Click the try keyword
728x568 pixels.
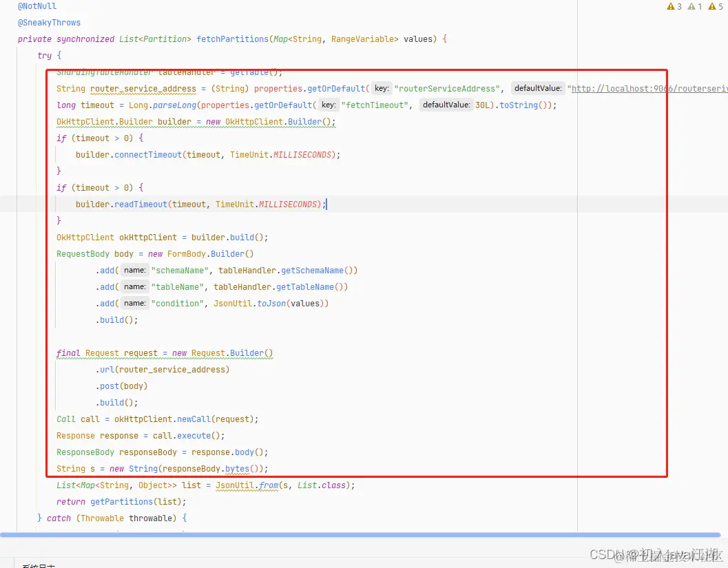click(x=45, y=56)
